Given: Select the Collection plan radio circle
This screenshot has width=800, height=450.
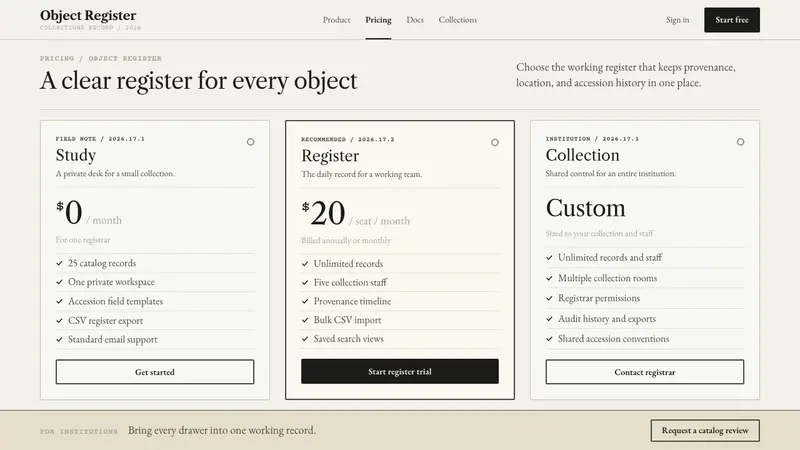Looking at the screenshot, I should (x=740, y=142).
